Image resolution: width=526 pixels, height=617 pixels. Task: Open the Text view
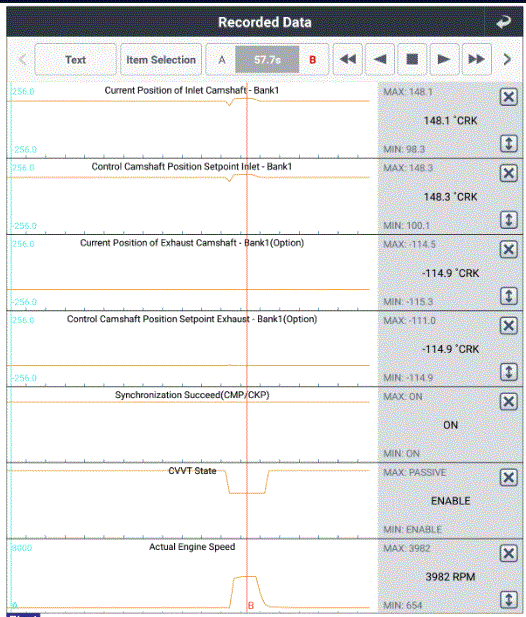tap(76, 60)
